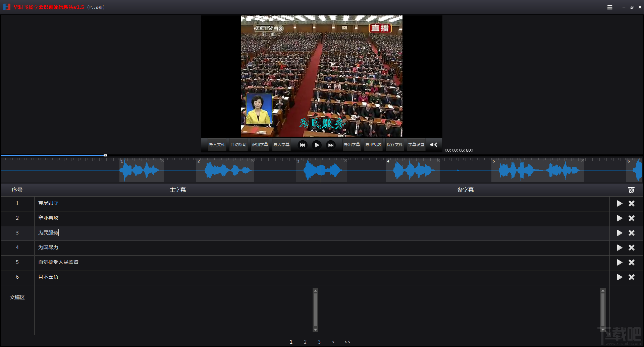Play the video
The width and height of the screenshot is (644, 347).
[317, 145]
